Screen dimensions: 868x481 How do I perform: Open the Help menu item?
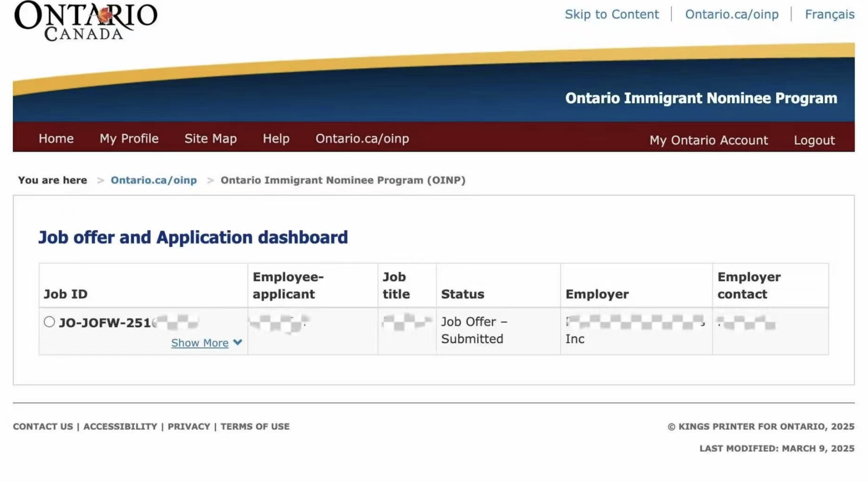276,139
